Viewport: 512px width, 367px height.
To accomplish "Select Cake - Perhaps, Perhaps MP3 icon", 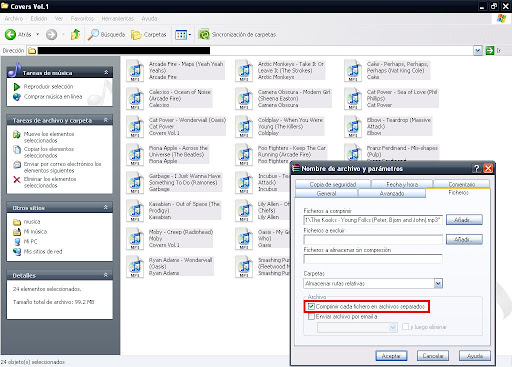I will (x=353, y=71).
